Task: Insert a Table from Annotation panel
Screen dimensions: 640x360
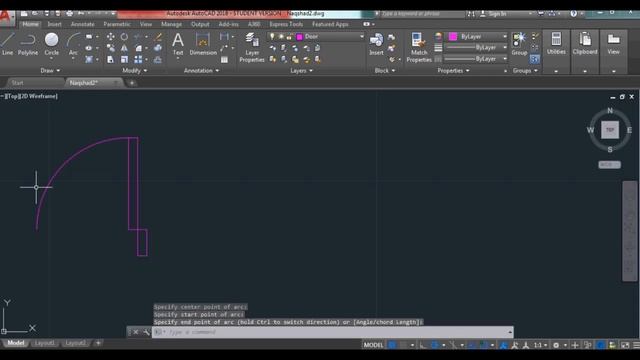Action: (224, 60)
